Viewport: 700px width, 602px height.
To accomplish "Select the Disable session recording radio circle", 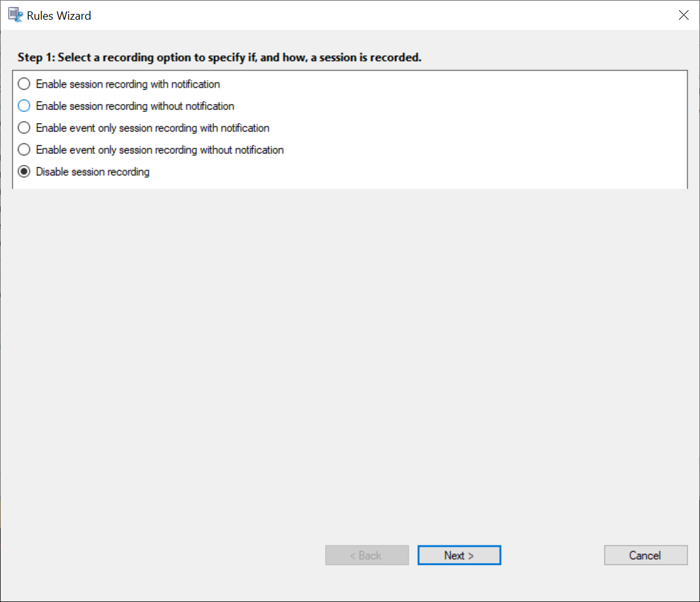I will tap(24, 171).
